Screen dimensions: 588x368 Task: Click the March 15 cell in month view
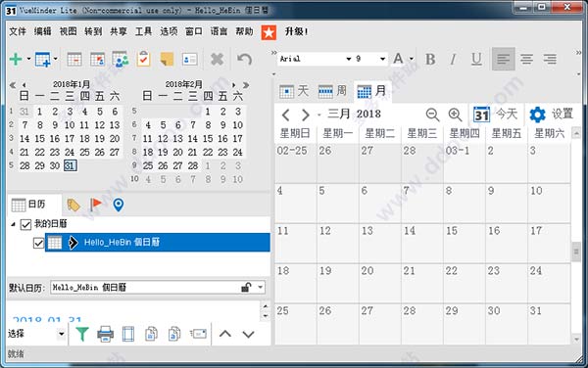click(x=464, y=243)
